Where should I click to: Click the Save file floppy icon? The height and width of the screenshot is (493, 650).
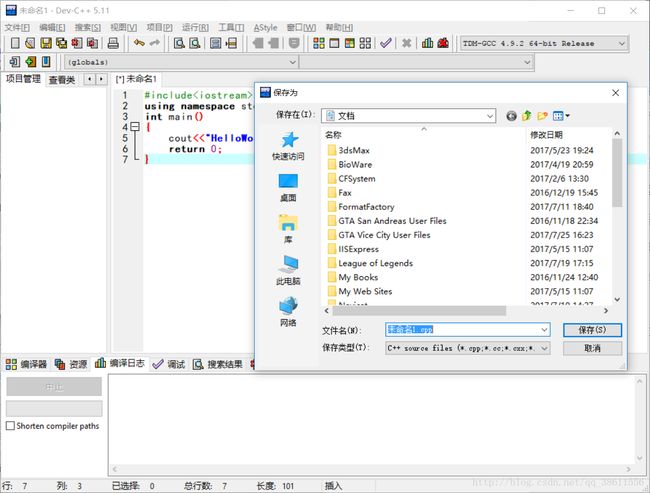pos(46,43)
